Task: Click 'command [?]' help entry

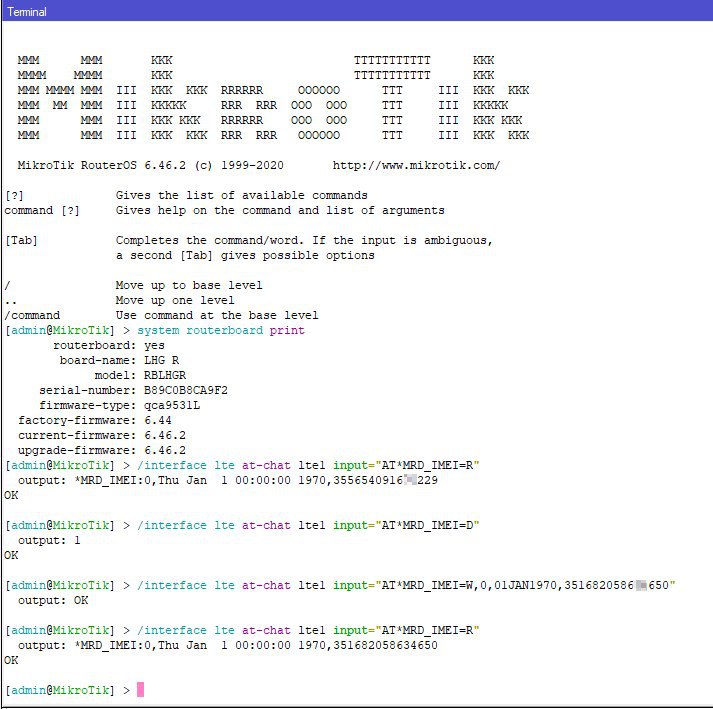Action: point(42,210)
